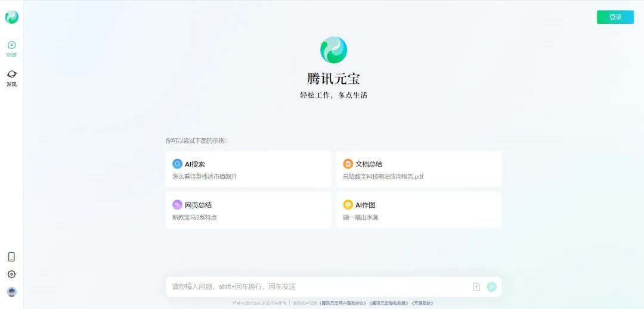Select the 网页总结 example card
The width and height of the screenshot is (644, 309).
[x=248, y=210]
